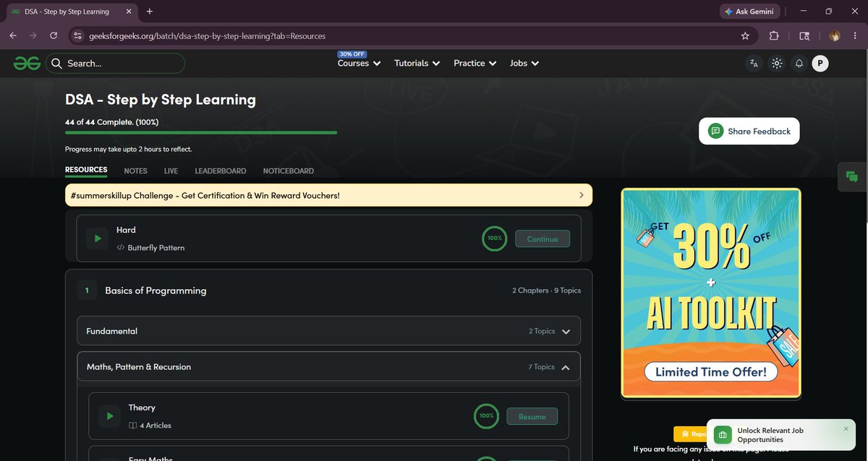Screen dimensions: 868x461
Task: Click the Butterfly Pattern text
Action: click(156, 248)
